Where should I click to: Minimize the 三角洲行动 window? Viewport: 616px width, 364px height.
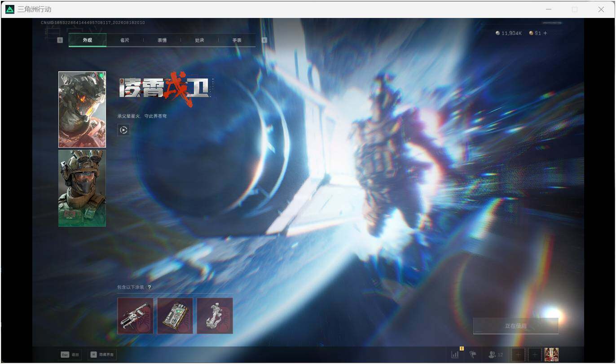pos(549,9)
